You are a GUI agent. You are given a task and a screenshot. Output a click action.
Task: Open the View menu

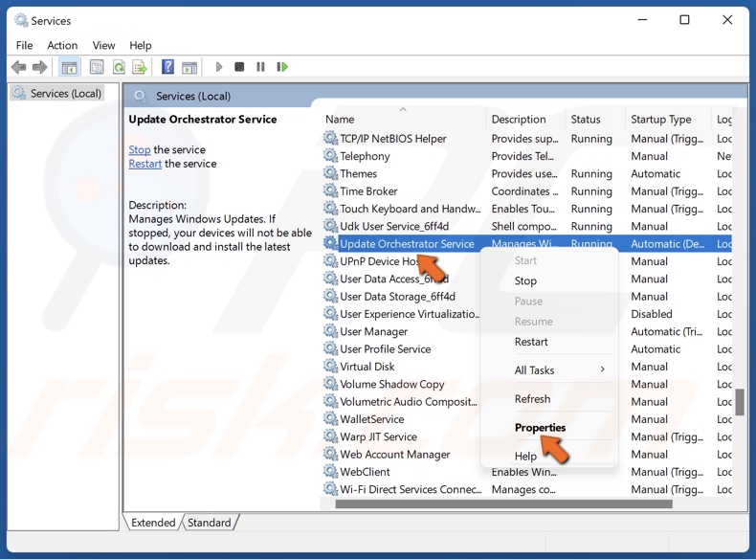coord(103,45)
